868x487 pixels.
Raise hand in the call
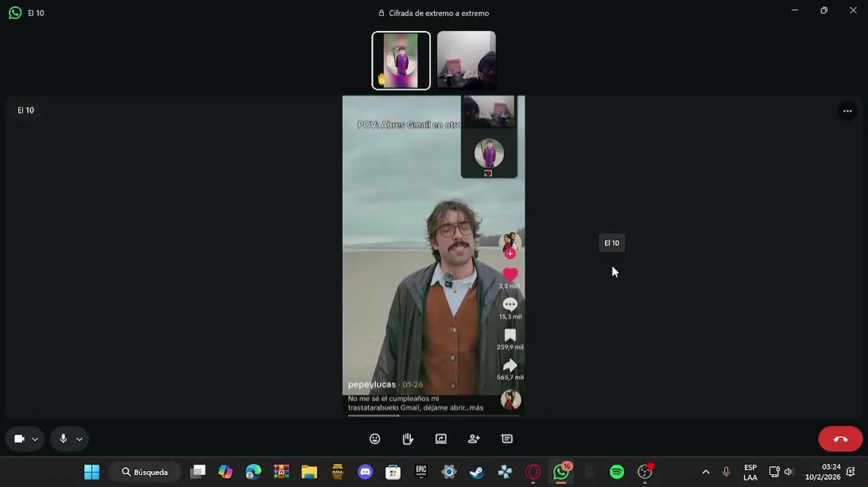(408, 439)
